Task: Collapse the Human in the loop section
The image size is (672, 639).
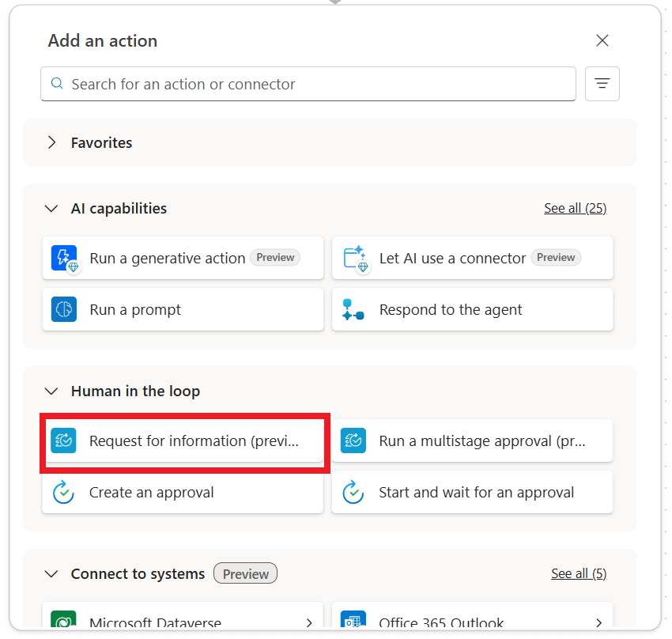Action: [x=51, y=391]
